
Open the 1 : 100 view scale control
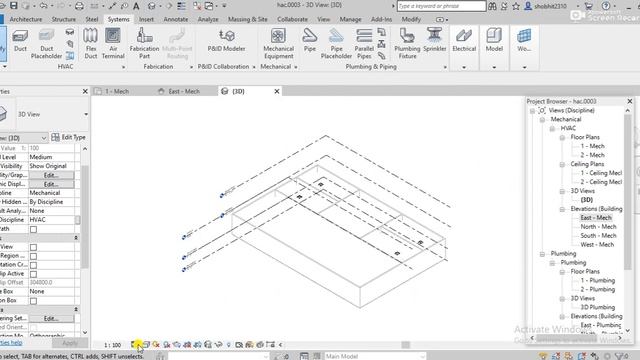coord(112,345)
